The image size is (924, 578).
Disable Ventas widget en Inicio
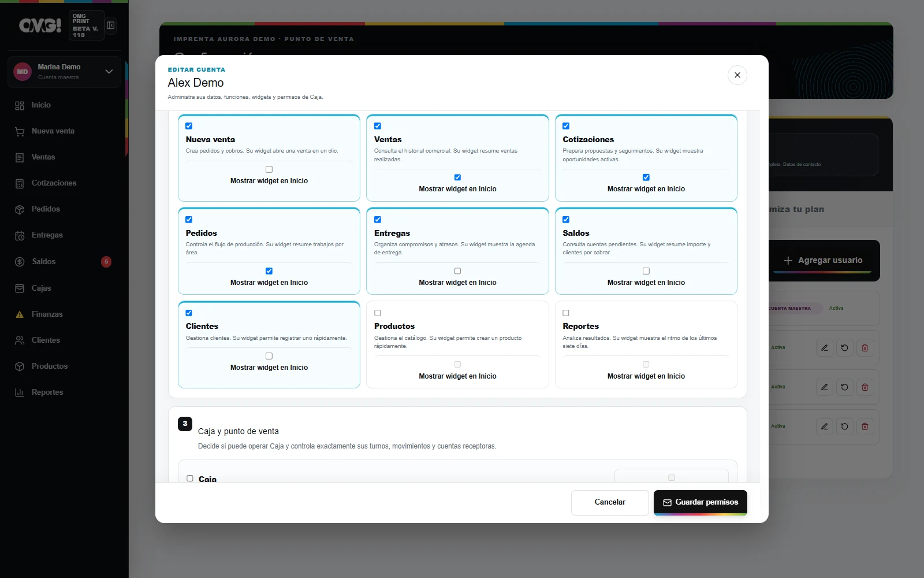pyautogui.click(x=457, y=177)
